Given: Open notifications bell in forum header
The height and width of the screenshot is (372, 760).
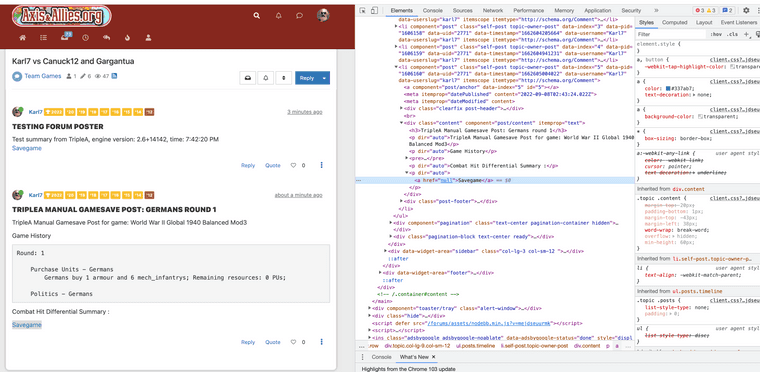Looking at the screenshot, I should 279,16.
